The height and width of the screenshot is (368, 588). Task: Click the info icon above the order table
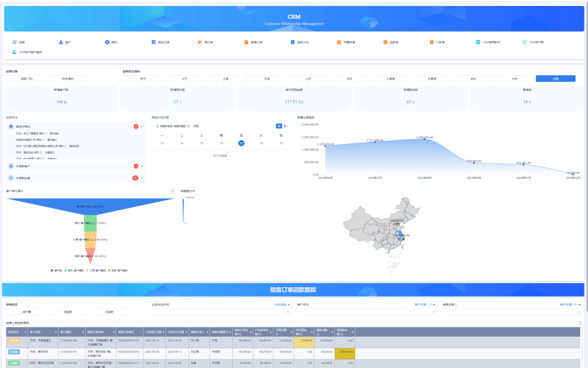click(x=580, y=323)
